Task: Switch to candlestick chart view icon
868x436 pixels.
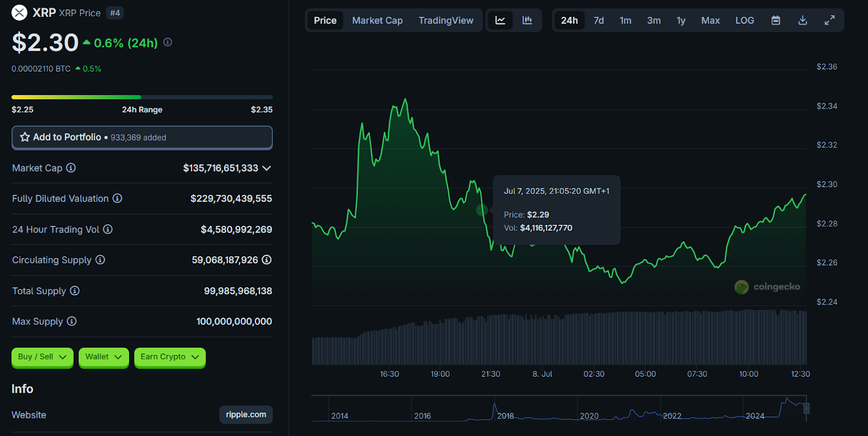Action: point(527,21)
